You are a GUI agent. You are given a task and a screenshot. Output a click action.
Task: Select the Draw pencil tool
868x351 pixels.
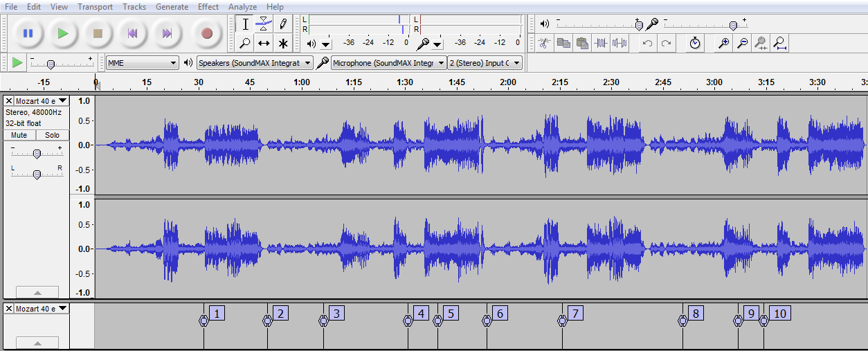click(x=283, y=24)
